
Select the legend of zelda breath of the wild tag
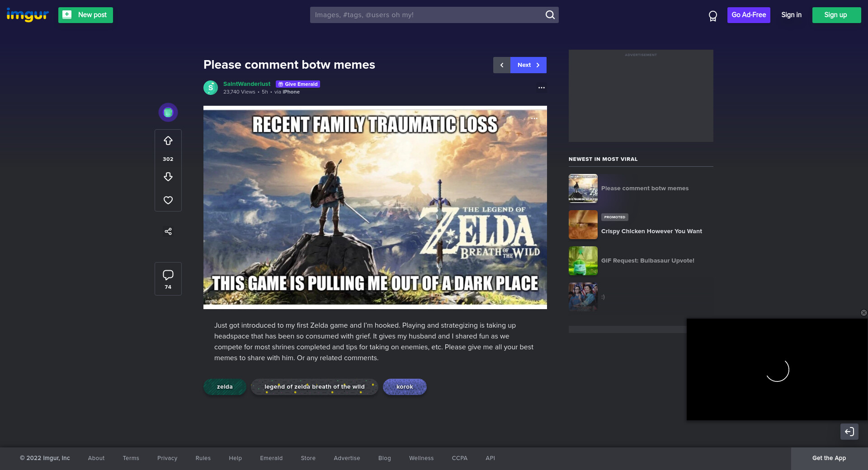click(x=315, y=387)
